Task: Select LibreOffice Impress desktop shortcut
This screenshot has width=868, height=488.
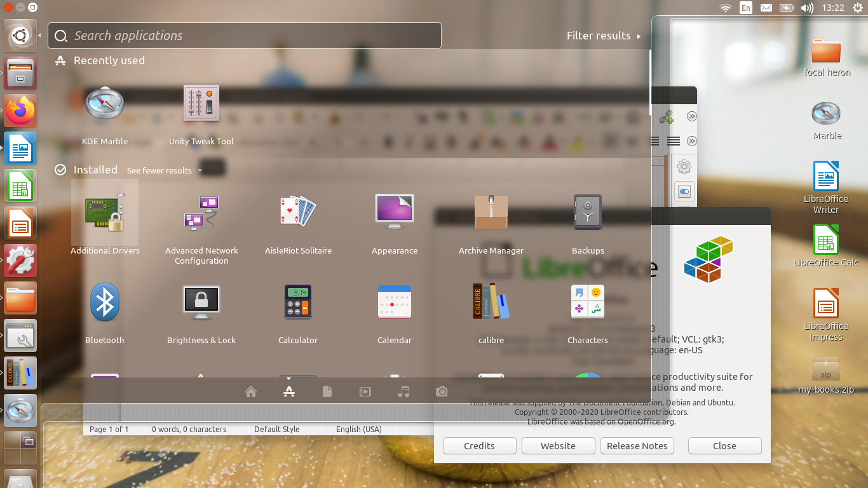Action: point(827,314)
